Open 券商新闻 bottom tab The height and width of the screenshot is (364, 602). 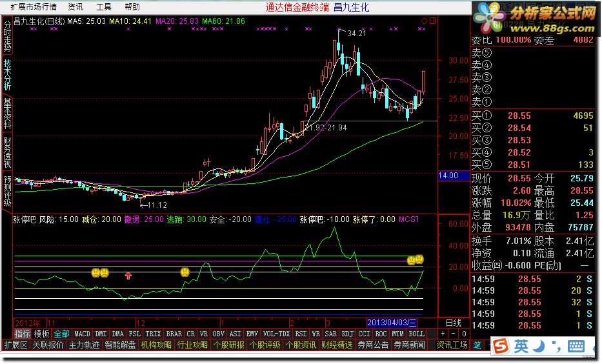coord(409,345)
